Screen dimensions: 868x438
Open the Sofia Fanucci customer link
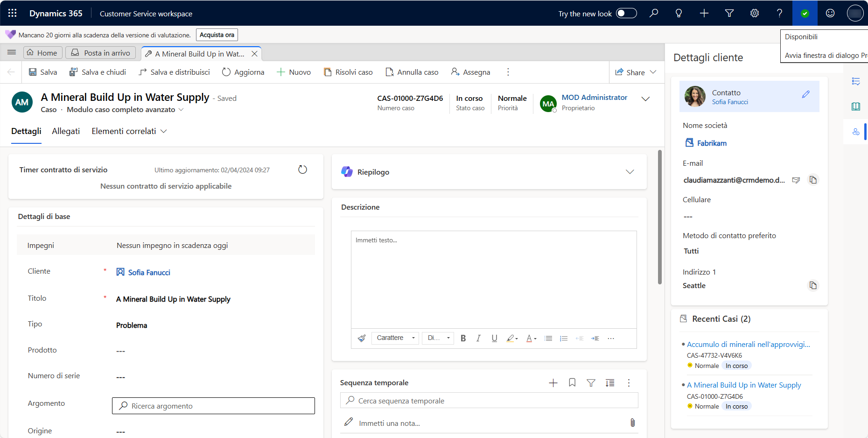(149, 272)
